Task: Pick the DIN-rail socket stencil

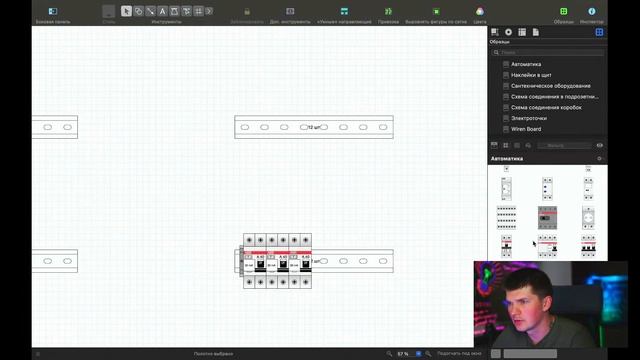Action: (x=588, y=218)
